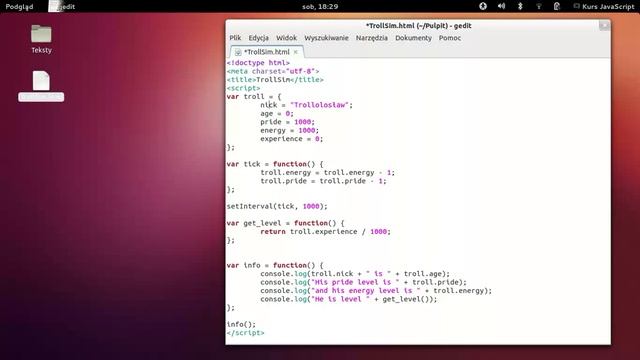Open the Edycja menu
This screenshot has width=640, height=360.
click(258, 38)
